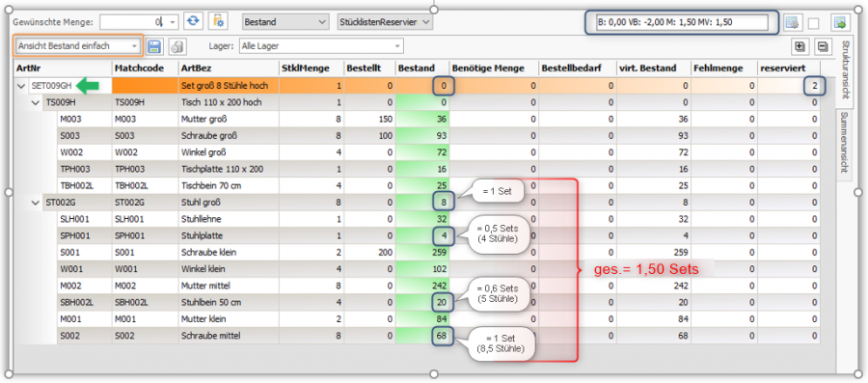Screen dimensions: 868x383
Task: Click the 'Set groß 8 Stühle hoch' cell
Action: [229, 86]
